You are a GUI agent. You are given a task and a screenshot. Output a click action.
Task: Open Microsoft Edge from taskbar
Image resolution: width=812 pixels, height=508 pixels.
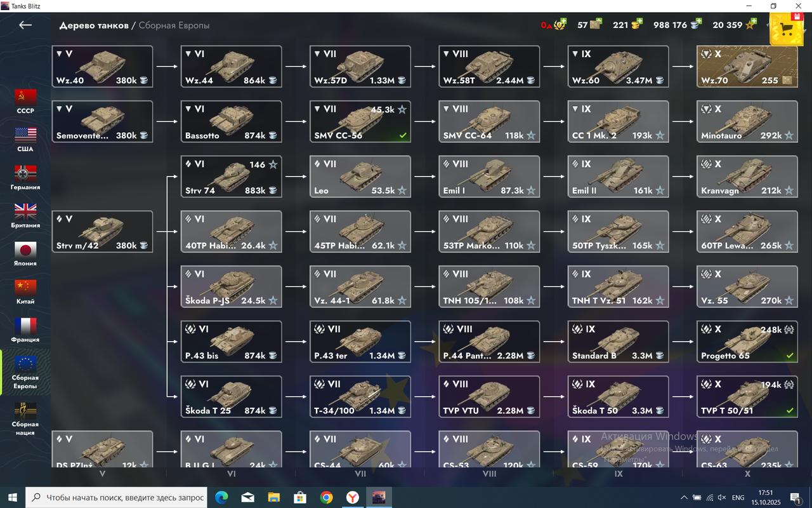pyautogui.click(x=221, y=497)
